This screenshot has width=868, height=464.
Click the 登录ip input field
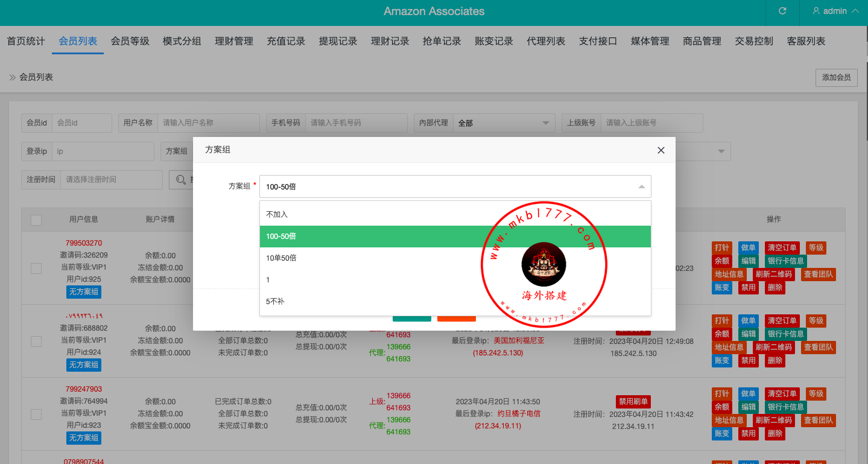point(103,151)
